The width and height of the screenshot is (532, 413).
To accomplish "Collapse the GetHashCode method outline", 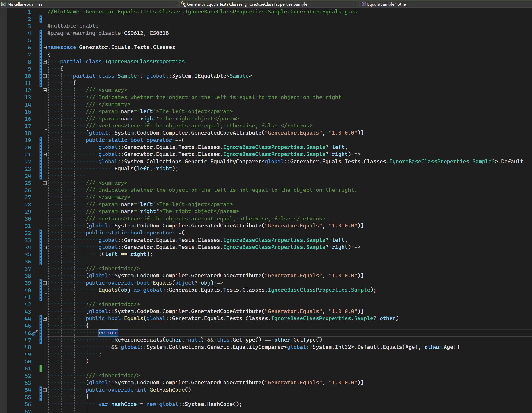I will tap(45, 390).
